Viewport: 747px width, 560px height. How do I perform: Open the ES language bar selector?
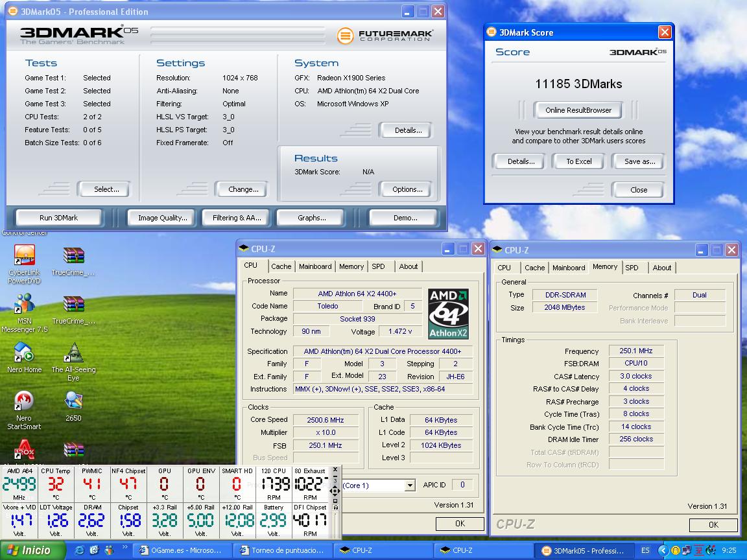click(x=645, y=550)
